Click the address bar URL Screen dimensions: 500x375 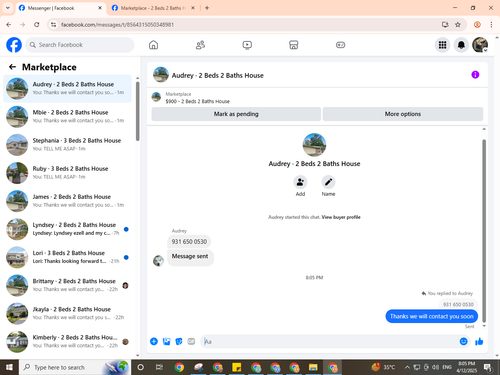pos(117,25)
